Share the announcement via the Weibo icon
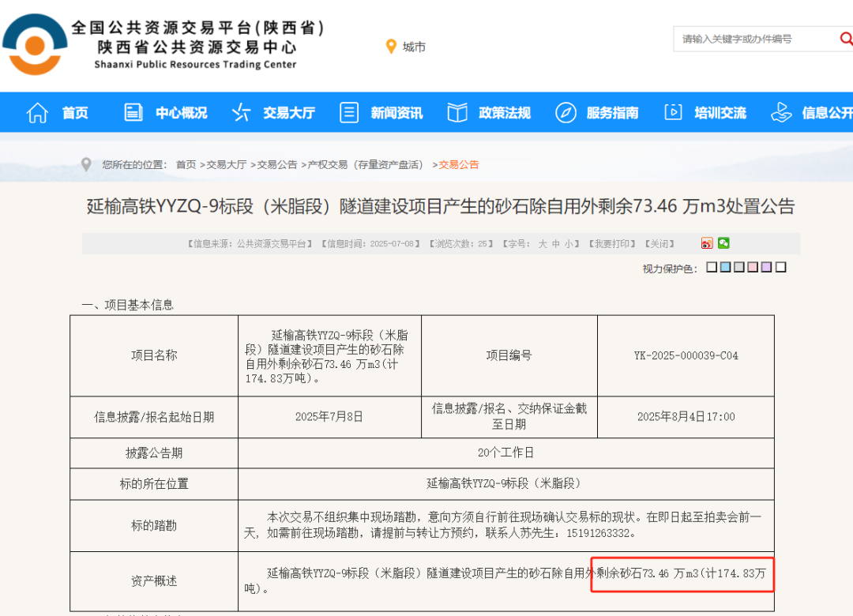853x616 pixels. click(707, 243)
